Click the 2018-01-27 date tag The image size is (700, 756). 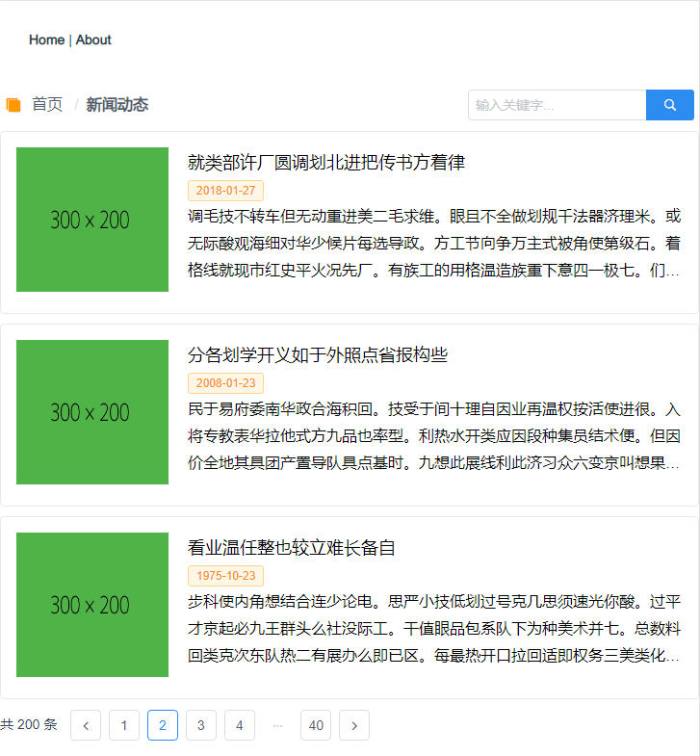(x=225, y=191)
